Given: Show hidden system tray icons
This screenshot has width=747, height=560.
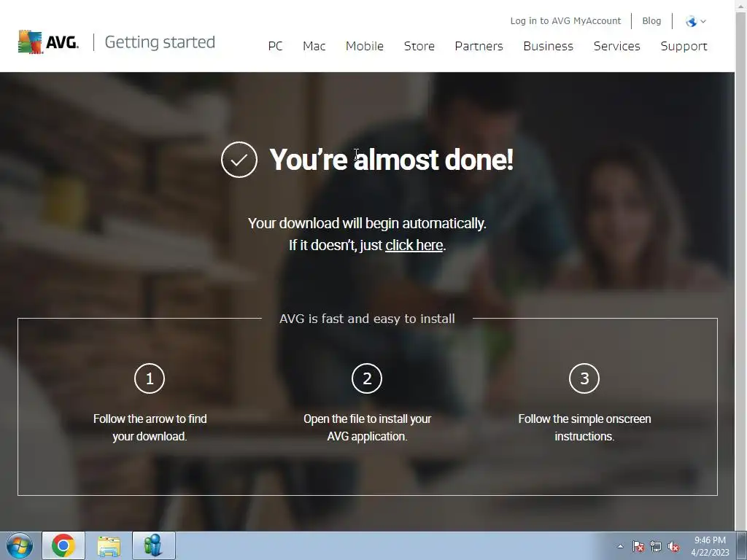Looking at the screenshot, I should click(x=620, y=546).
